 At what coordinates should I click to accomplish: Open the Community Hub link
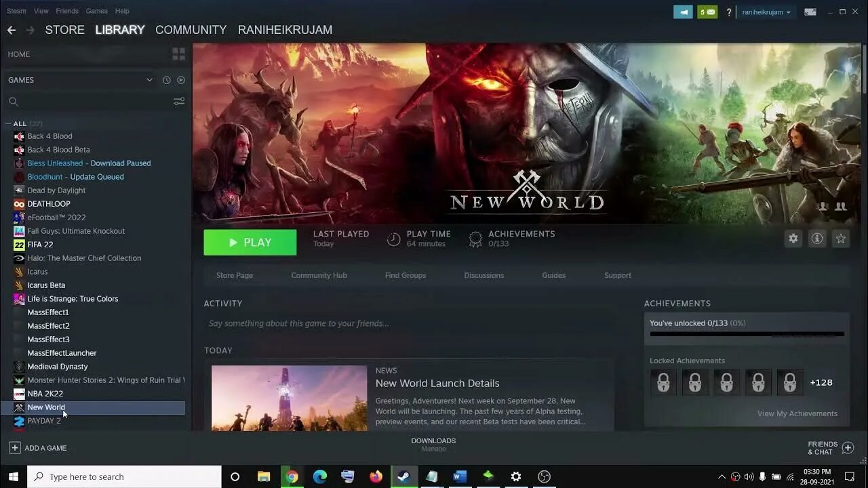(319, 275)
